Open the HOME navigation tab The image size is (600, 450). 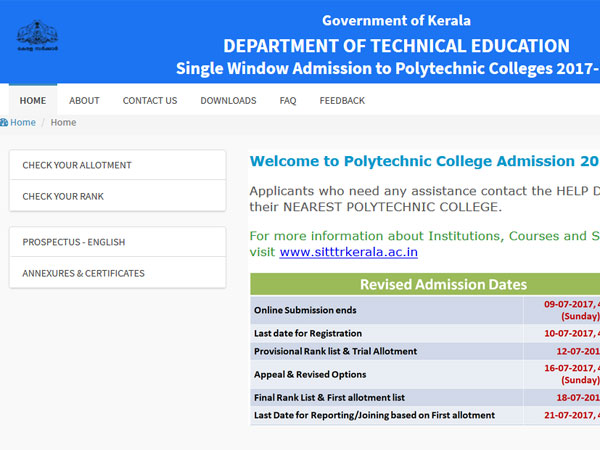[x=33, y=101]
